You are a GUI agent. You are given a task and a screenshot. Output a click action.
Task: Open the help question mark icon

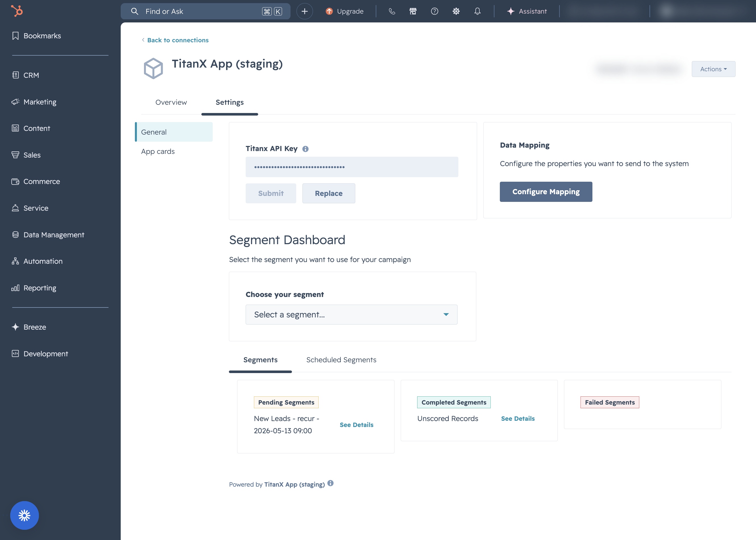coord(435,11)
